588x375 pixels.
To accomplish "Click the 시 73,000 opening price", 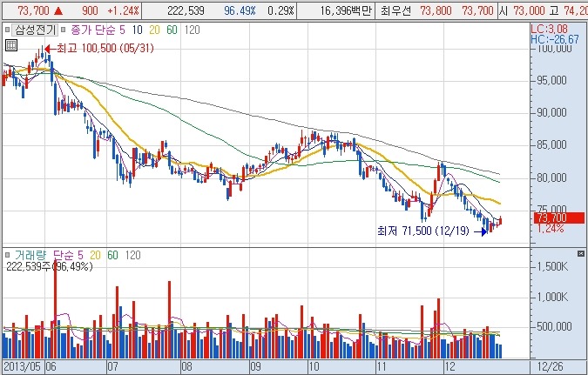I will (523, 10).
